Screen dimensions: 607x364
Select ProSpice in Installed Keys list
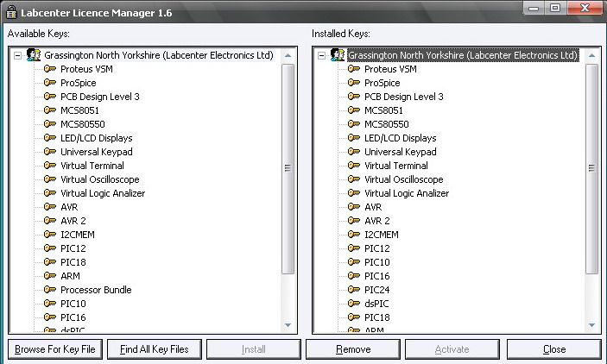(383, 83)
